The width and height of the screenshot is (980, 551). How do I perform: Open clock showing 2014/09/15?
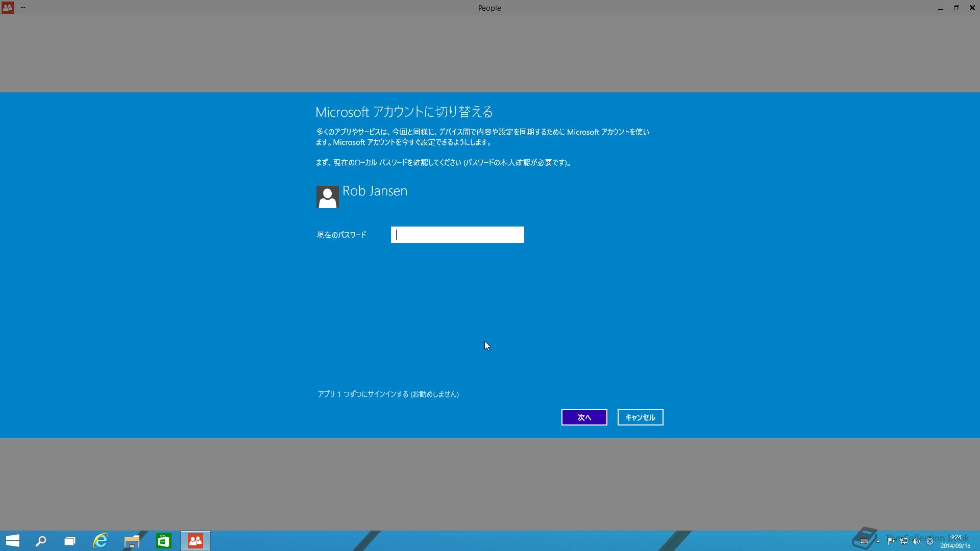coord(955,541)
